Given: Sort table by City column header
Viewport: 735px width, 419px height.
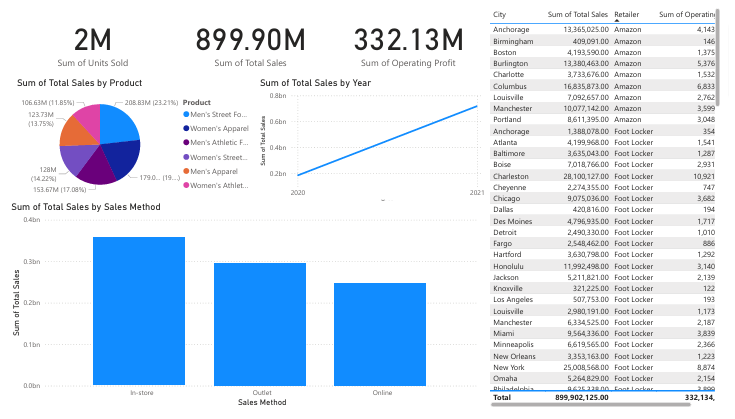Looking at the screenshot, I should click(x=500, y=15).
